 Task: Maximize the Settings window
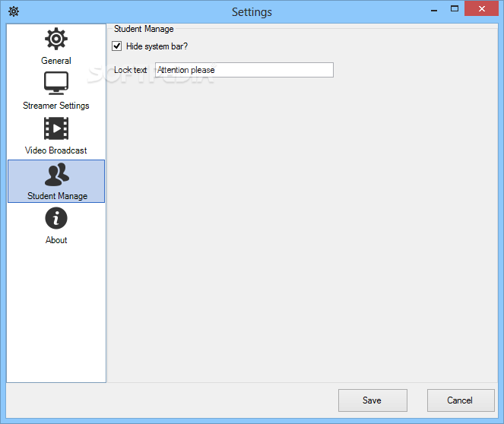click(x=455, y=8)
